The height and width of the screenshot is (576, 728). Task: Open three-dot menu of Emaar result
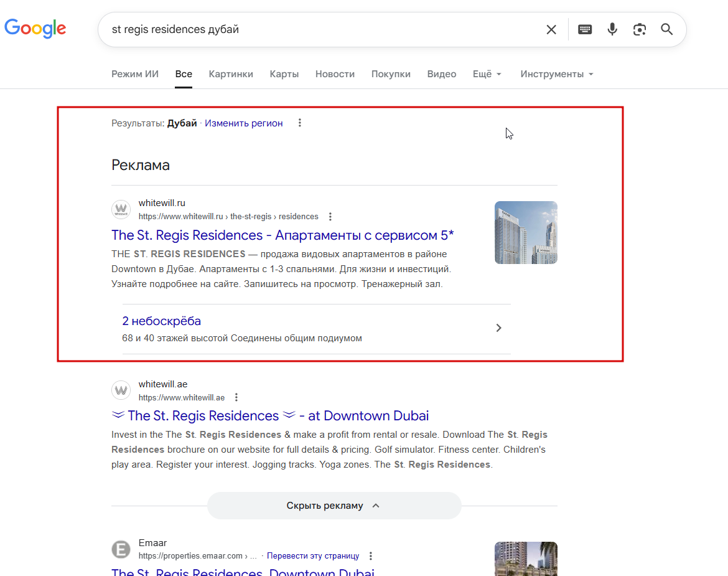point(370,555)
